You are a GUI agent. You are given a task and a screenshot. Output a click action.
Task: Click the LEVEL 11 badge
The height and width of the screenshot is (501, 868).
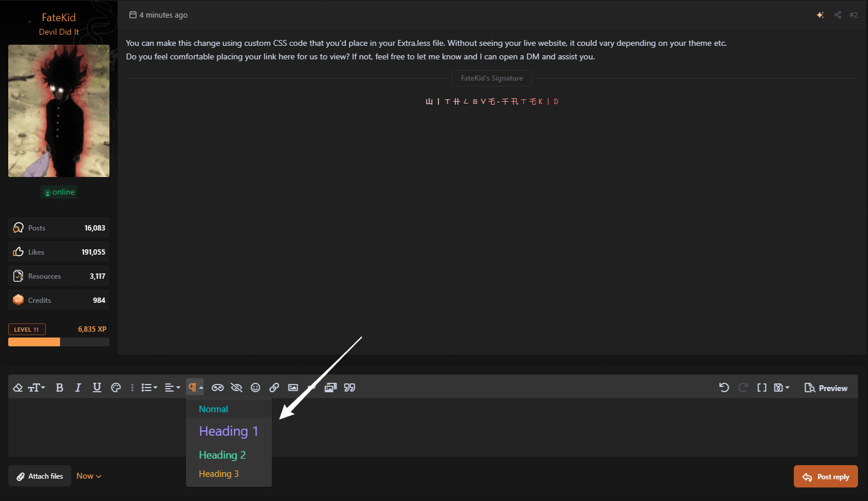tap(26, 329)
